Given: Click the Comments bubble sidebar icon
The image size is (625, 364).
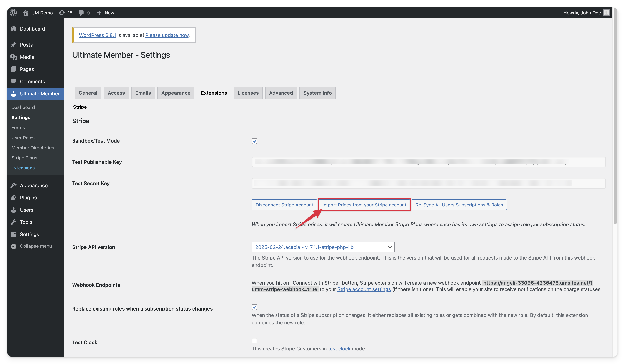Looking at the screenshot, I should click(14, 81).
